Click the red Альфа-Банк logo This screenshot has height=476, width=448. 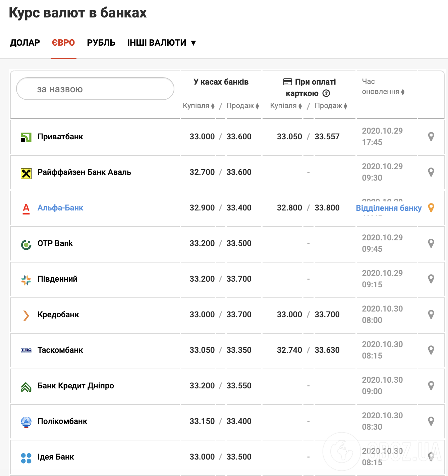[x=26, y=209]
